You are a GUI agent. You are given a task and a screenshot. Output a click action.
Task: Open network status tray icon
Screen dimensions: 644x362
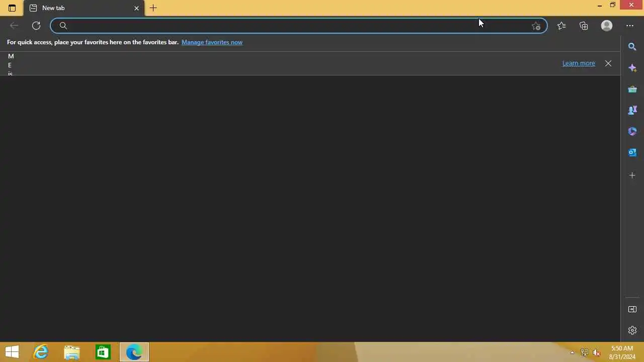[x=585, y=352]
